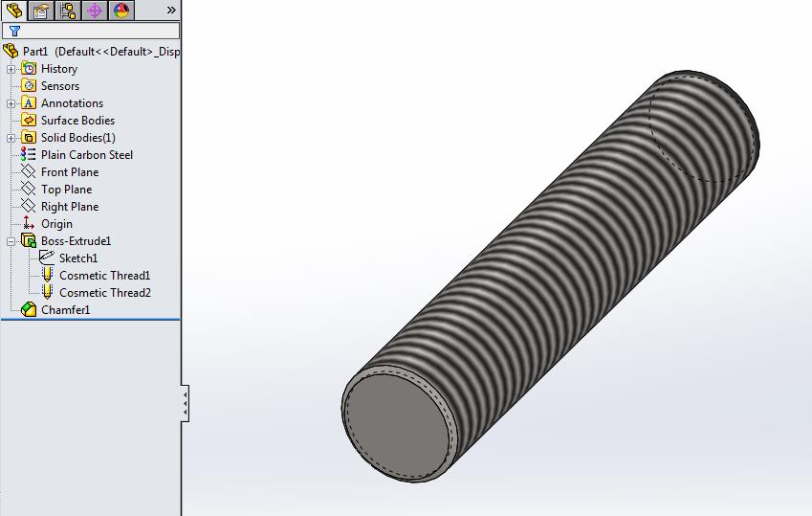Select Solid Bodies(1) label
Screen dimensions: 812x516
(x=78, y=138)
